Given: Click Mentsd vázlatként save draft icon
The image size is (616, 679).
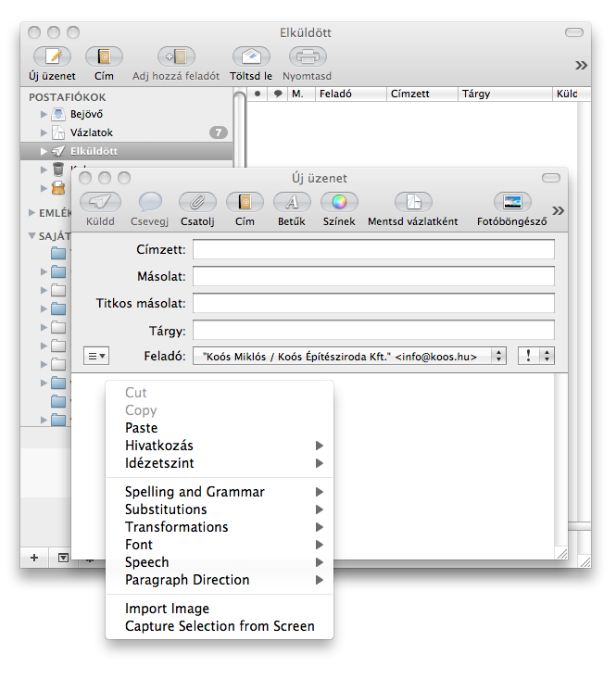Looking at the screenshot, I should 413,202.
